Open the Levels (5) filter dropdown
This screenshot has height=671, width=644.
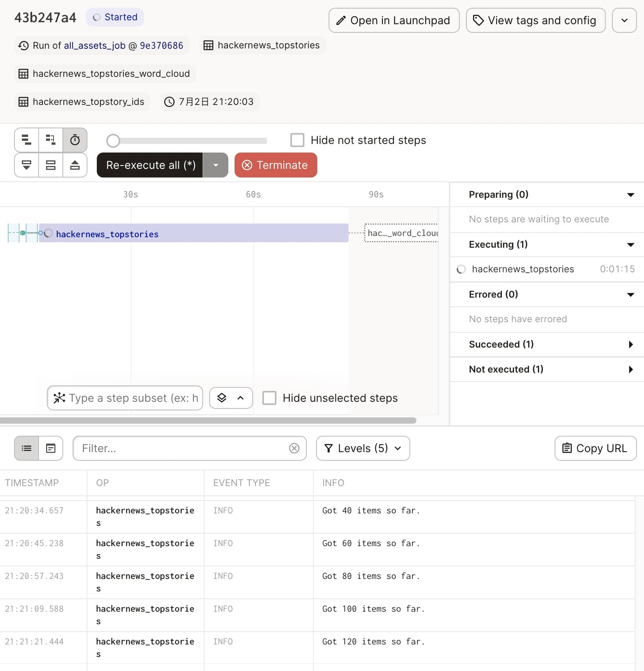coord(363,448)
